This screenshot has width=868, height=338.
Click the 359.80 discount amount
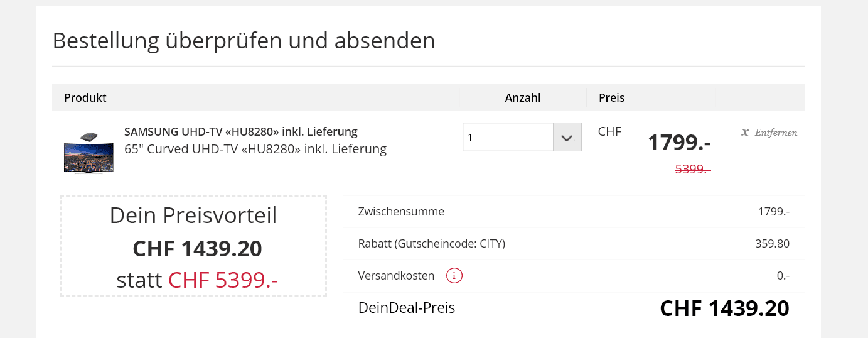[x=772, y=244]
